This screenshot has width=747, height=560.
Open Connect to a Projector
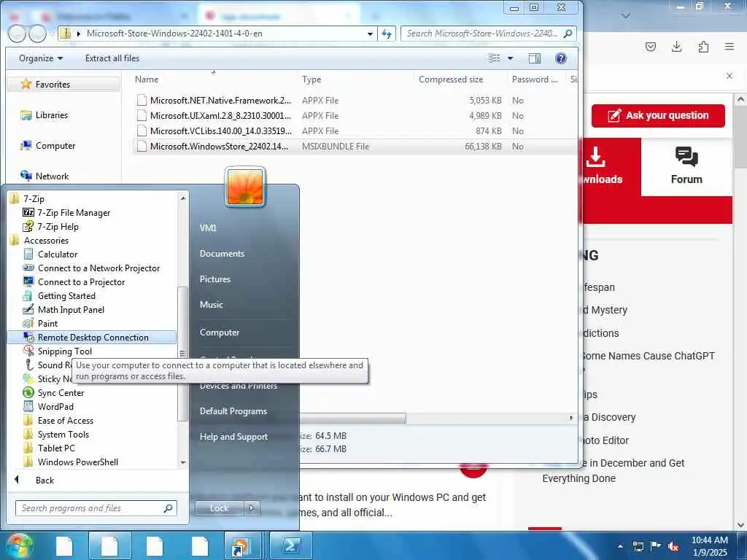coord(81,282)
